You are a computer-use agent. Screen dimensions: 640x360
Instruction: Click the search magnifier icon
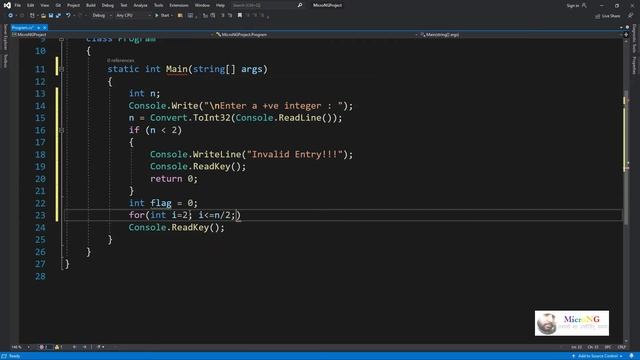click(300, 5)
